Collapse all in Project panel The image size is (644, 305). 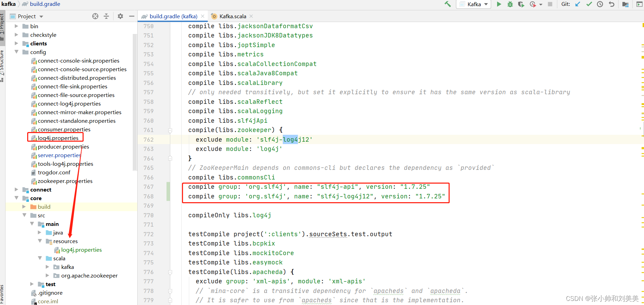106,16
